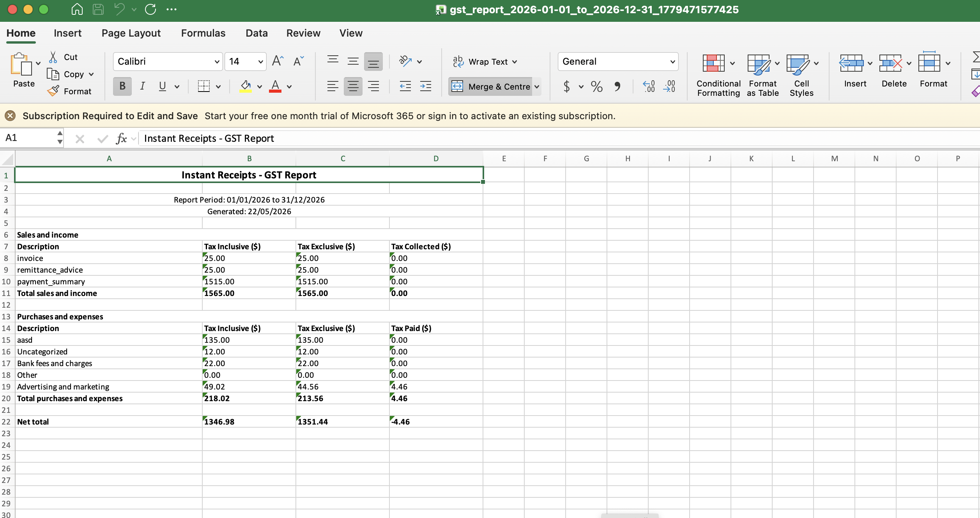Decrease decimal places icon

(669, 86)
